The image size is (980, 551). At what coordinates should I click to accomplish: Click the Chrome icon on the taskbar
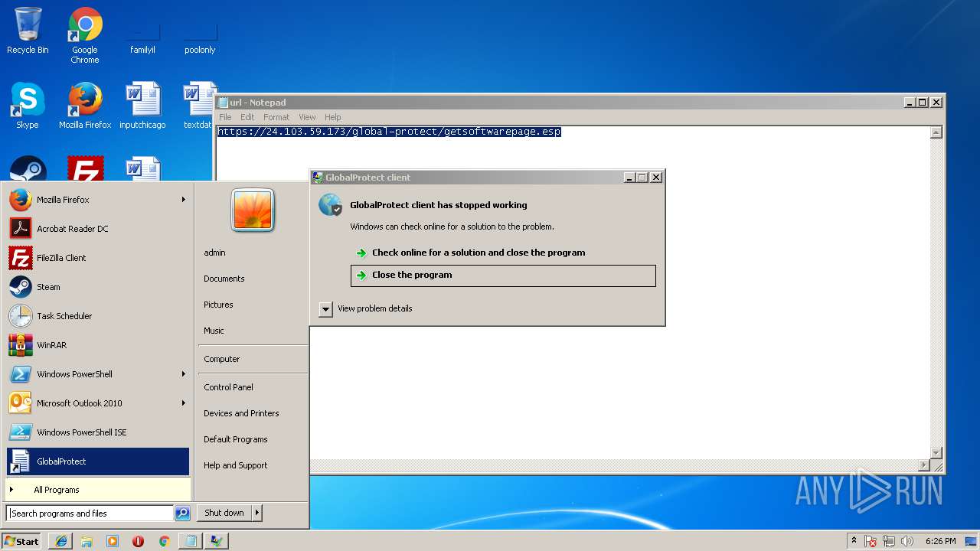click(164, 541)
